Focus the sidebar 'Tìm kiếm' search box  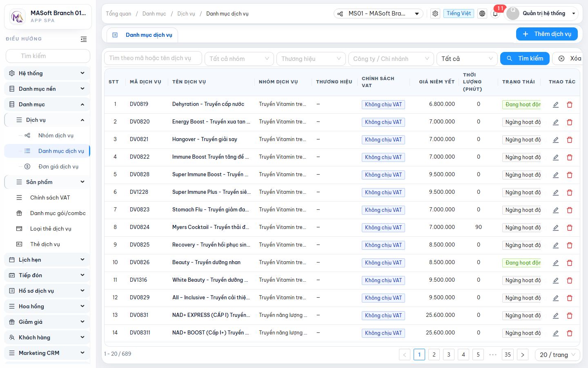[x=48, y=56]
